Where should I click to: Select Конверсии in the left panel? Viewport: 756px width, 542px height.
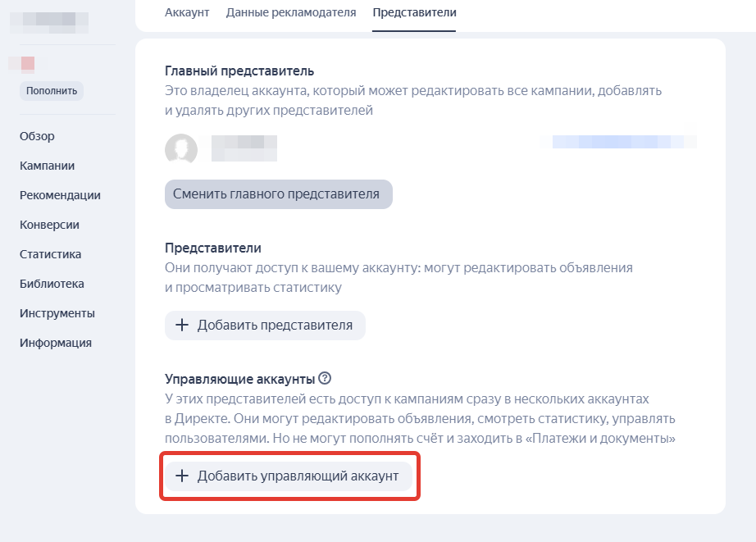point(48,225)
